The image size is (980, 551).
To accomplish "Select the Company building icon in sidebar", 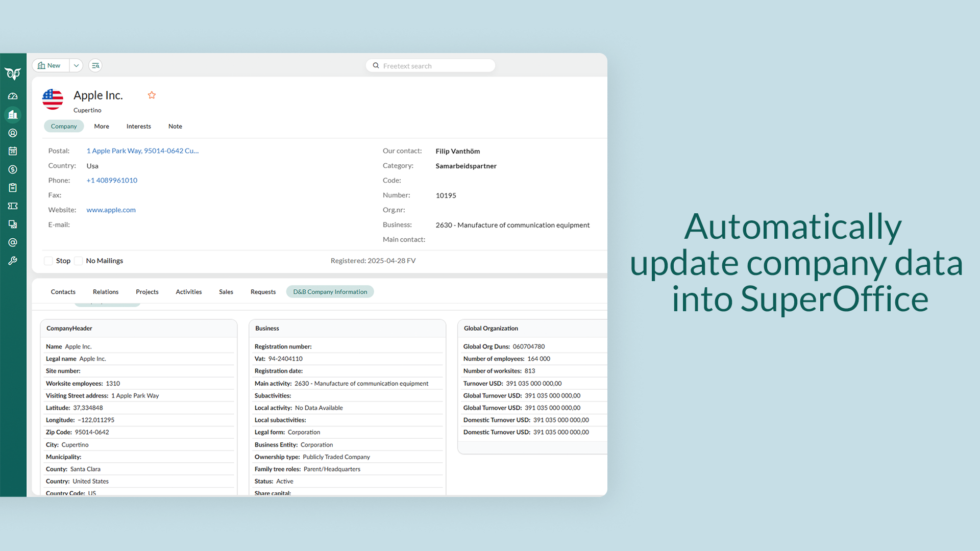I will pyautogui.click(x=13, y=114).
